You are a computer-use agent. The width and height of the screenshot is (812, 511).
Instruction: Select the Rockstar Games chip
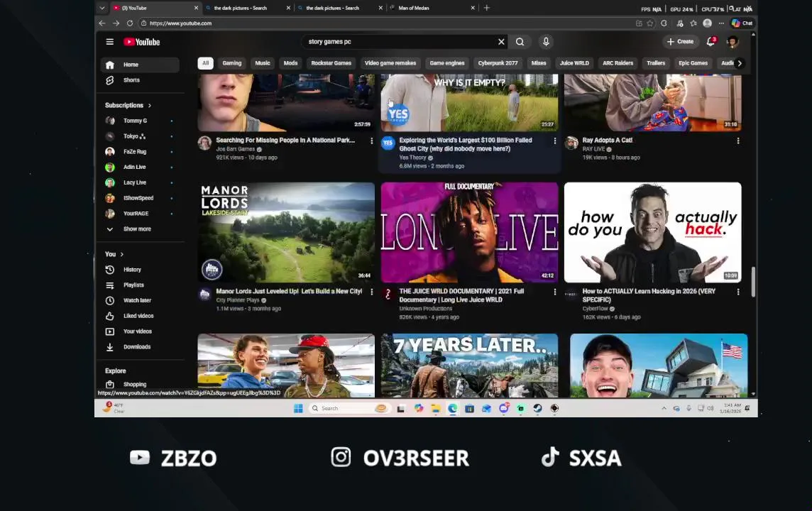click(331, 63)
